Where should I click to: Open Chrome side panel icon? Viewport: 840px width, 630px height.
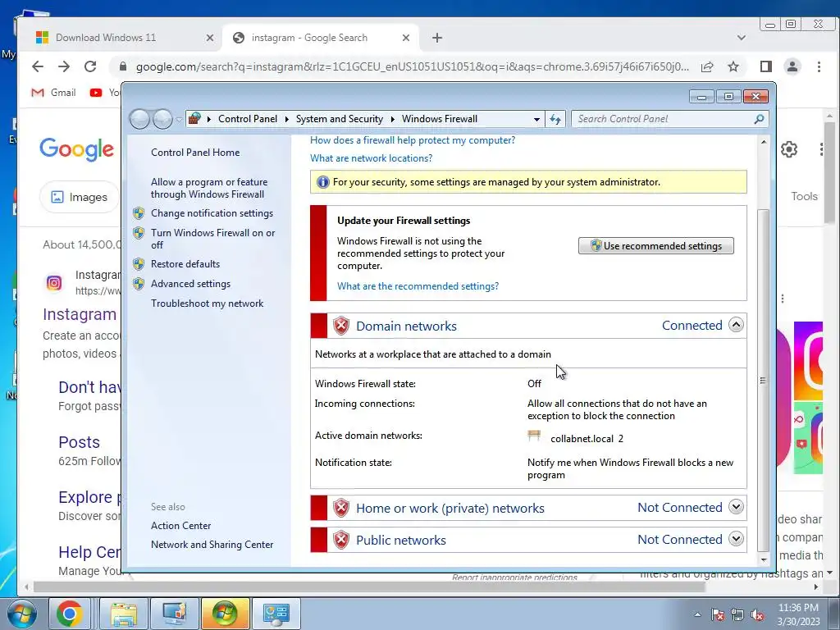click(766, 66)
